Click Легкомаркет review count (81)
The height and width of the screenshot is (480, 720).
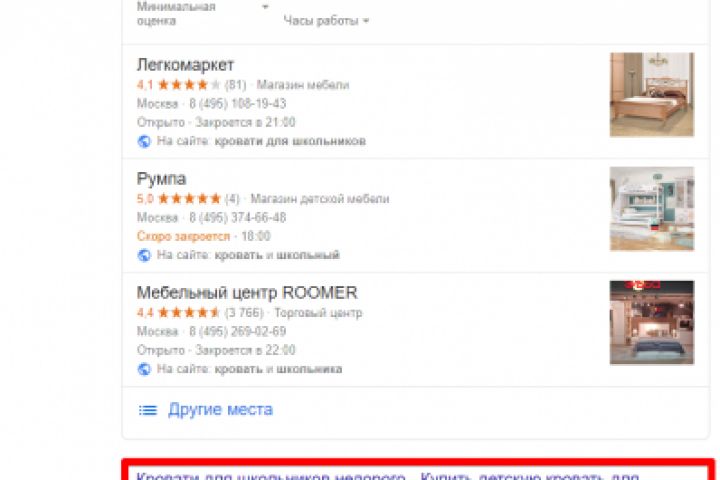click(x=236, y=85)
